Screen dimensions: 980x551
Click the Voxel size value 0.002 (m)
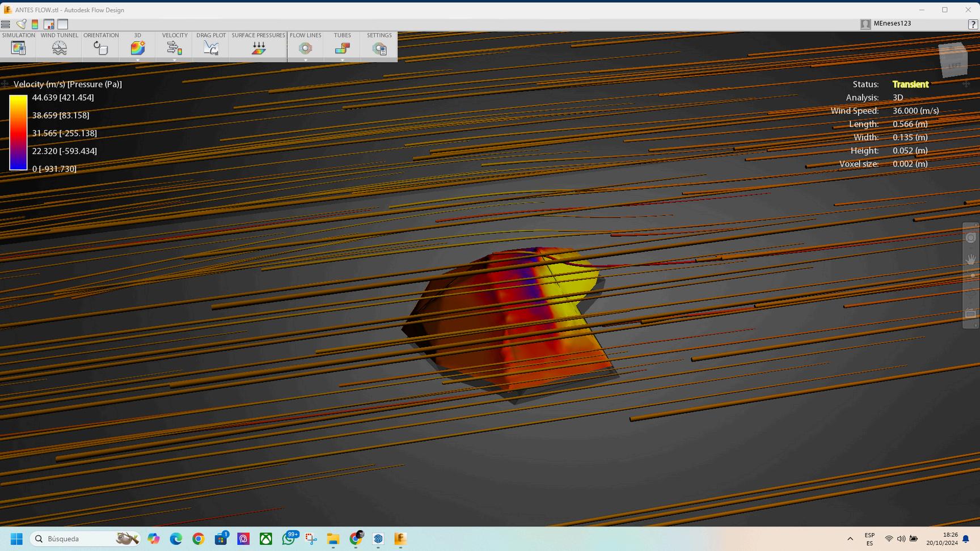coord(910,164)
